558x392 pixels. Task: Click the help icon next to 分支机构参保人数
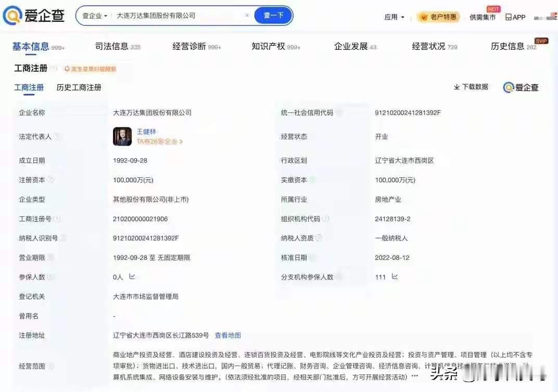click(x=339, y=277)
